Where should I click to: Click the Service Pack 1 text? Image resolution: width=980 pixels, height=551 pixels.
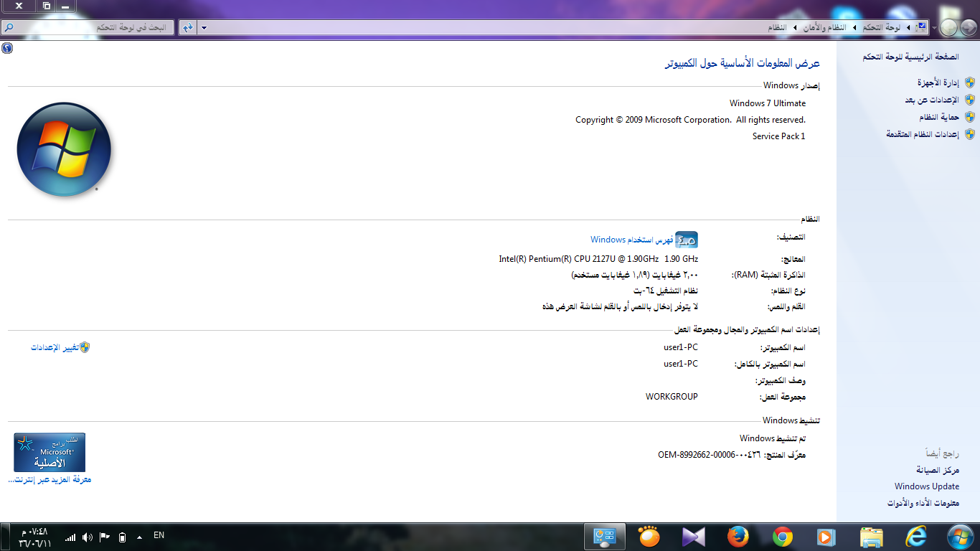click(779, 136)
